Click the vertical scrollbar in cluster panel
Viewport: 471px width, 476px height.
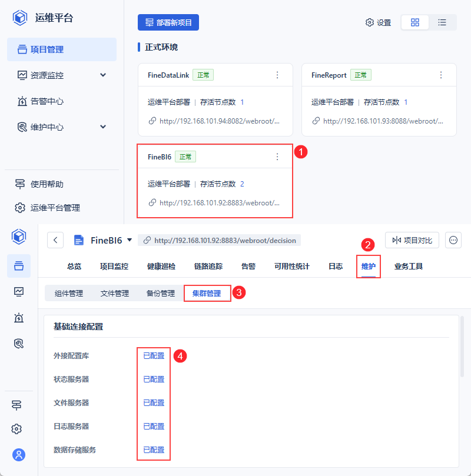pos(462,347)
